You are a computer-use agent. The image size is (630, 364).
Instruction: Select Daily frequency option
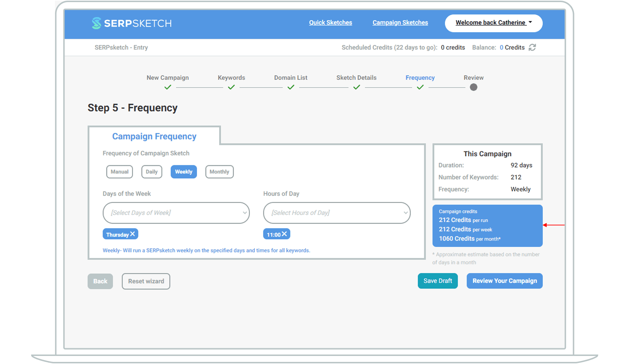point(152,172)
